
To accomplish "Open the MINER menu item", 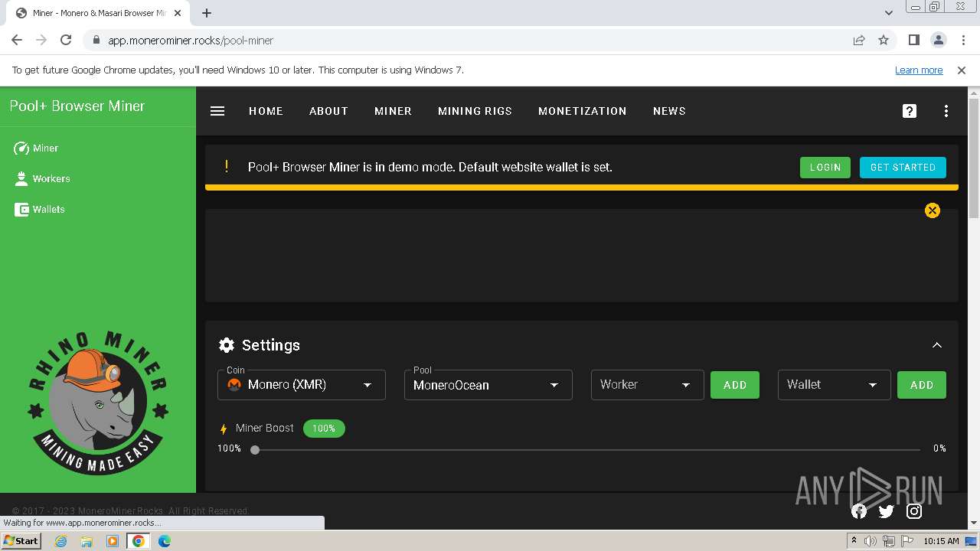I will (393, 111).
